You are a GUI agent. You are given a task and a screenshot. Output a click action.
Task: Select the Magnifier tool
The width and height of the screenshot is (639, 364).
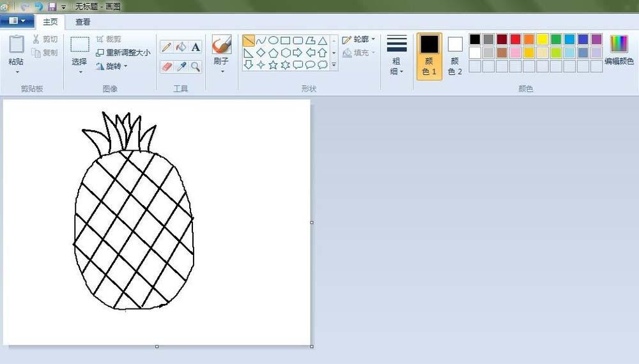pyautogui.click(x=196, y=66)
